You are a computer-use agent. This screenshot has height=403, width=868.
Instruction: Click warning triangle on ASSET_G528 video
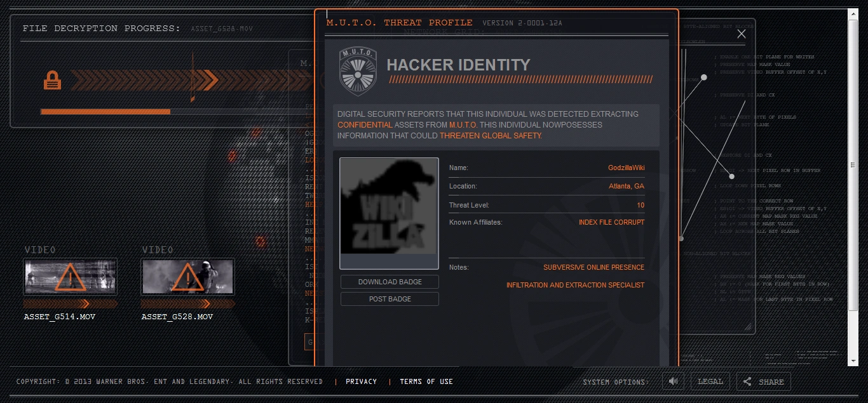coord(187,277)
